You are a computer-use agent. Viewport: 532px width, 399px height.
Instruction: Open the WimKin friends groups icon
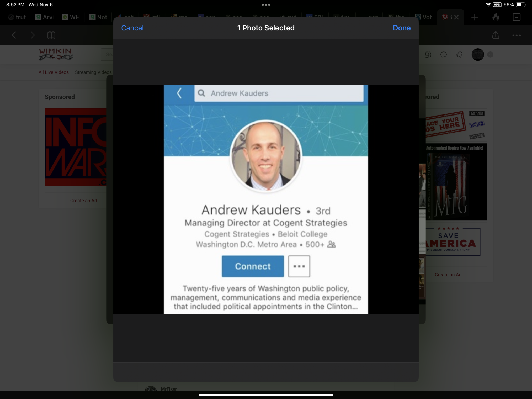coord(428,55)
